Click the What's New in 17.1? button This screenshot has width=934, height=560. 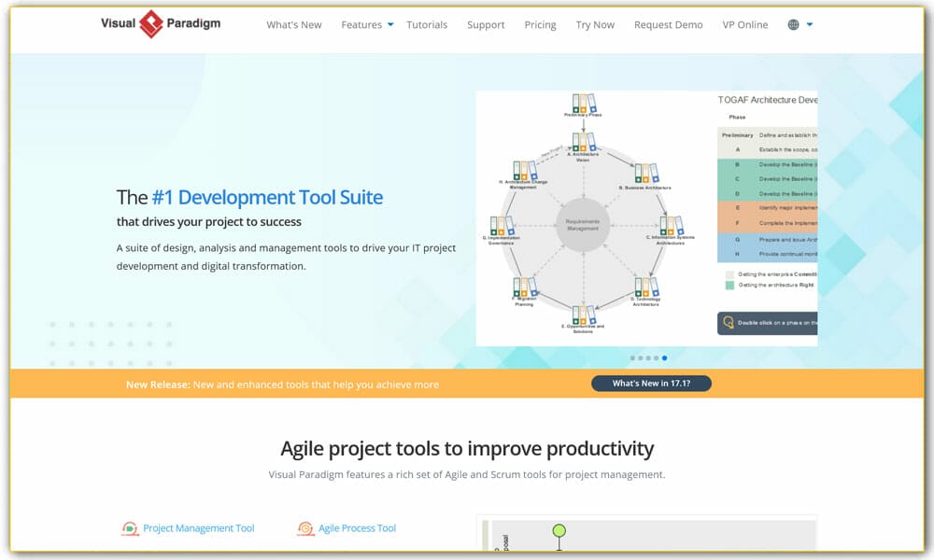pos(651,384)
